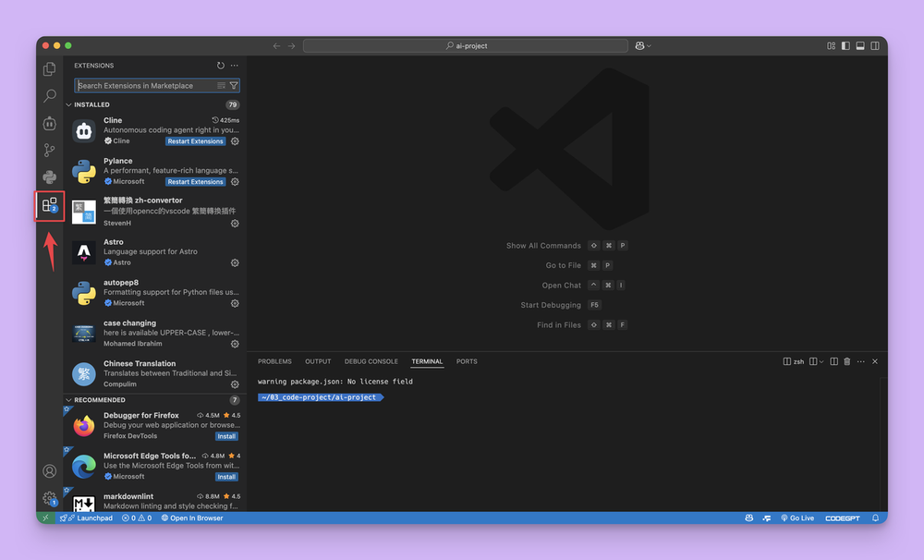Switch to the PROBLEMS panel tab
This screenshot has width=924, height=560.
point(274,361)
